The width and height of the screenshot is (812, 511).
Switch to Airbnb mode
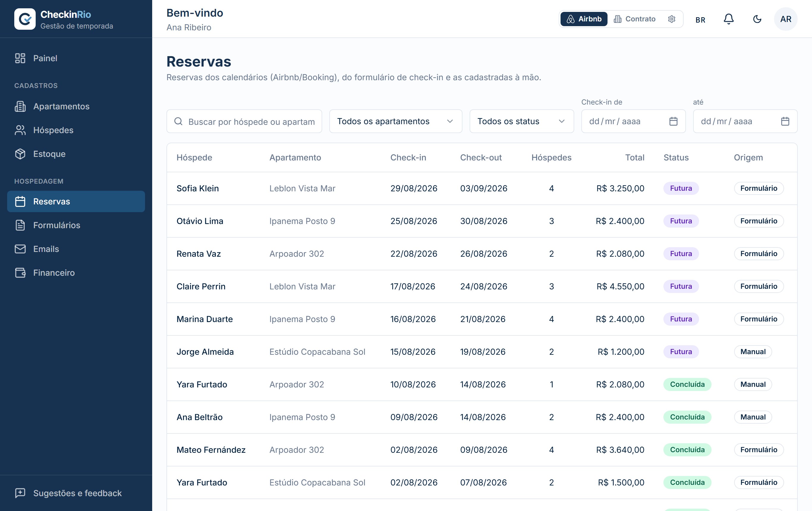(584, 19)
